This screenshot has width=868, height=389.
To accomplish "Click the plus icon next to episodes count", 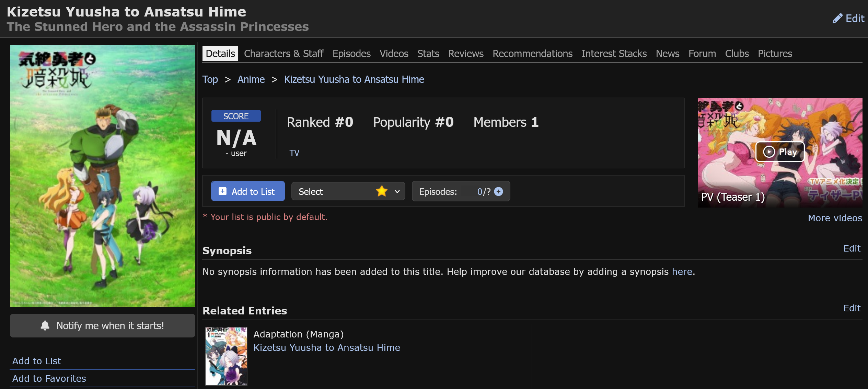I will (499, 191).
